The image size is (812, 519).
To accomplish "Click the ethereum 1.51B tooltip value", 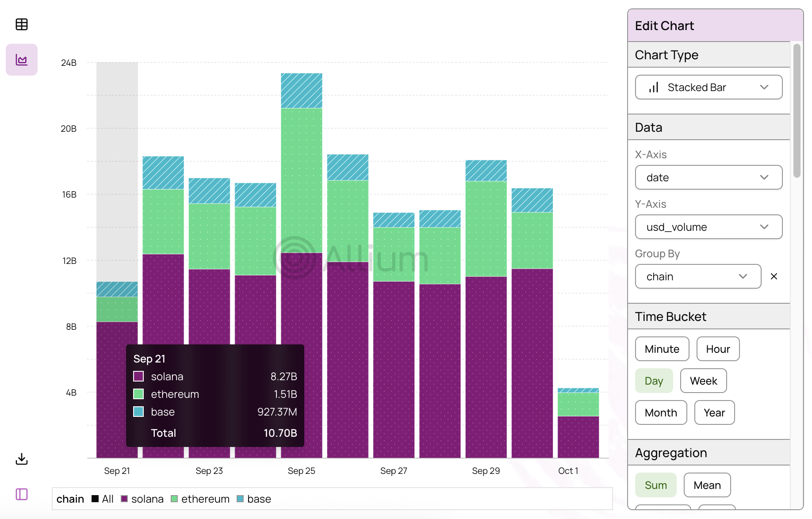I will (x=285, y=394).
